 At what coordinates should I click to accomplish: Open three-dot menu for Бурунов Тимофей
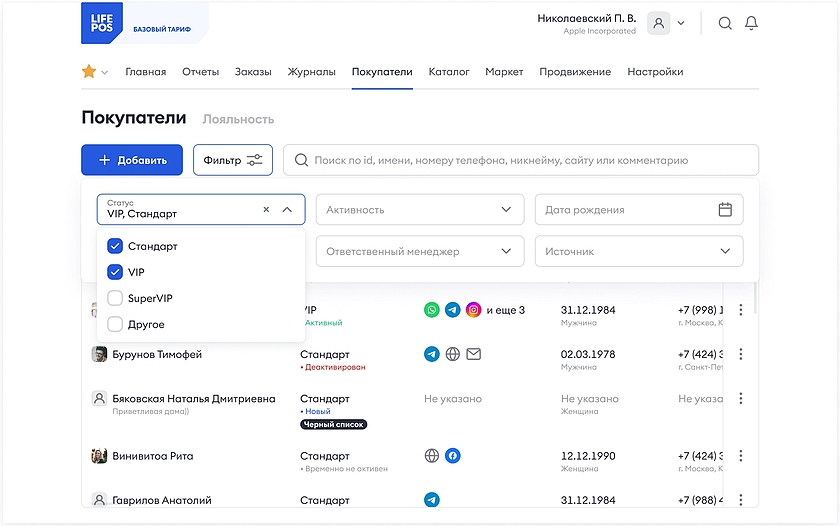pyautogui.click(x=740, y=354)
